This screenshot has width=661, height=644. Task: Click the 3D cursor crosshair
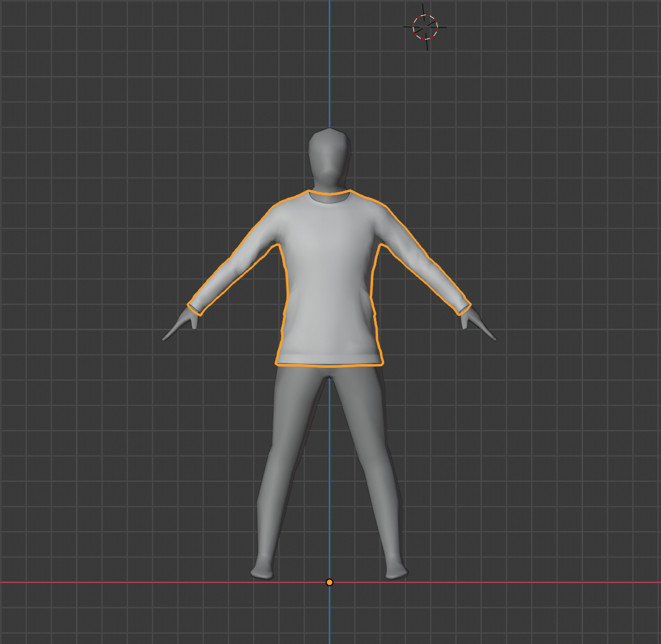pos(425,27)
